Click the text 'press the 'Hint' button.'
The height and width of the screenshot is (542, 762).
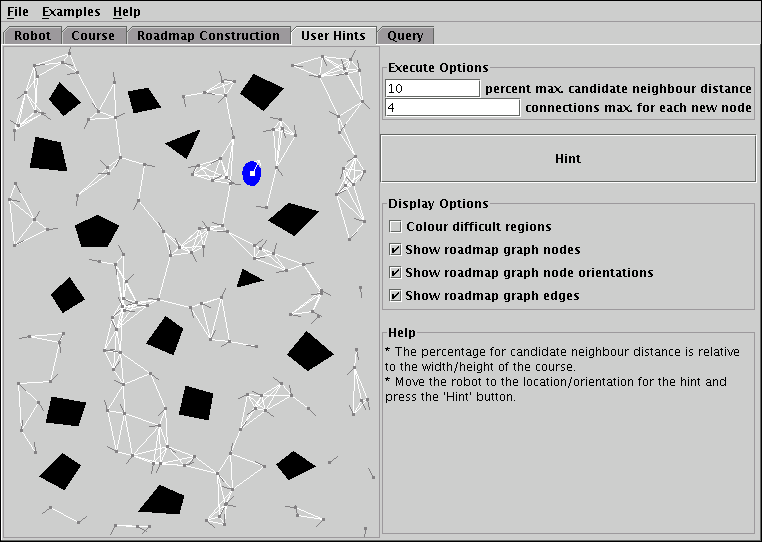point(450,397)
